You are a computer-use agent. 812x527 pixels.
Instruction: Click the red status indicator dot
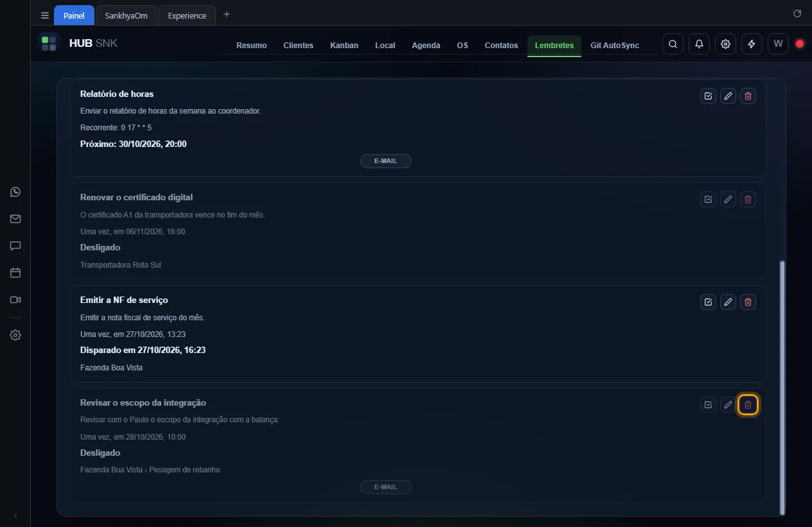(800, 44)
